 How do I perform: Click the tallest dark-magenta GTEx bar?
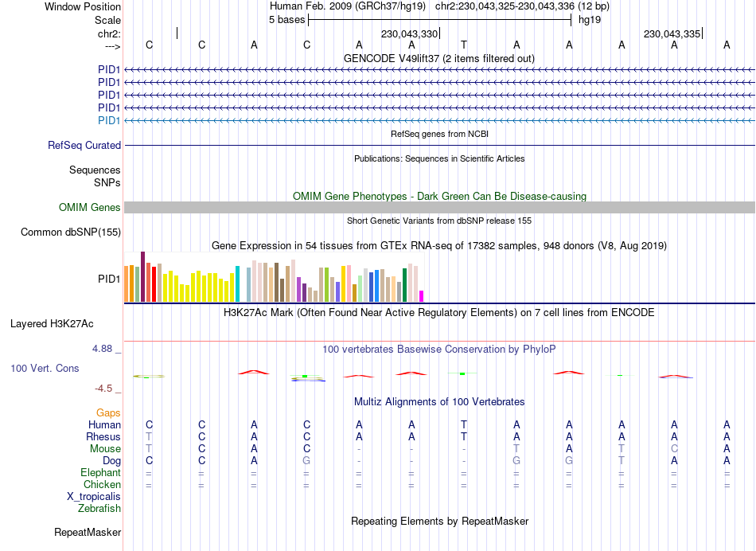(142, 277)
